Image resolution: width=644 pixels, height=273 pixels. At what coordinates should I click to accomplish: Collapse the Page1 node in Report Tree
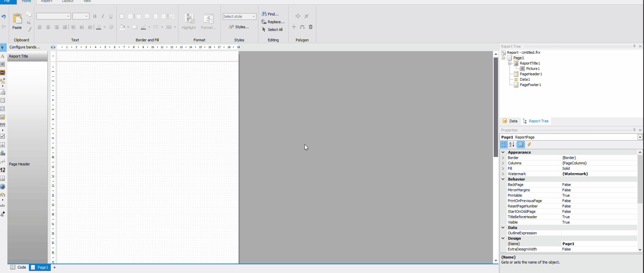[504, 58]
